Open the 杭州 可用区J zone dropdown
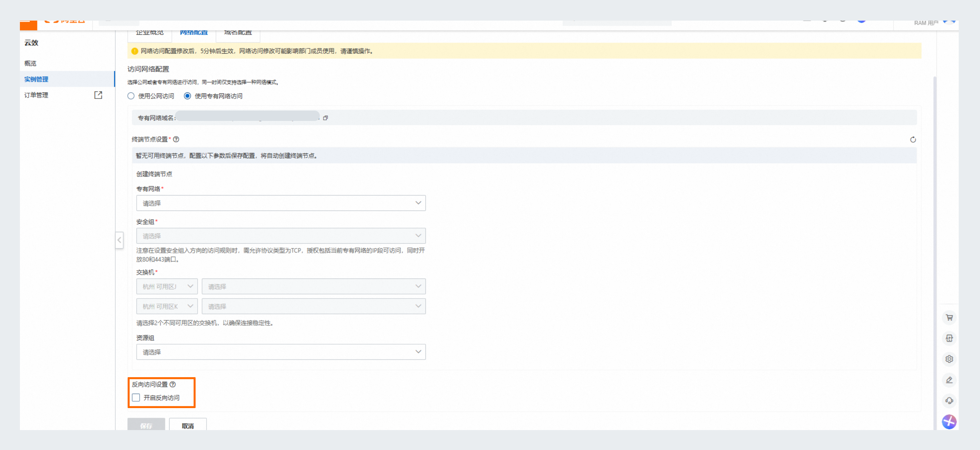Image resolution: width=980 pixels, height=450 pixels. pos(167,286)
